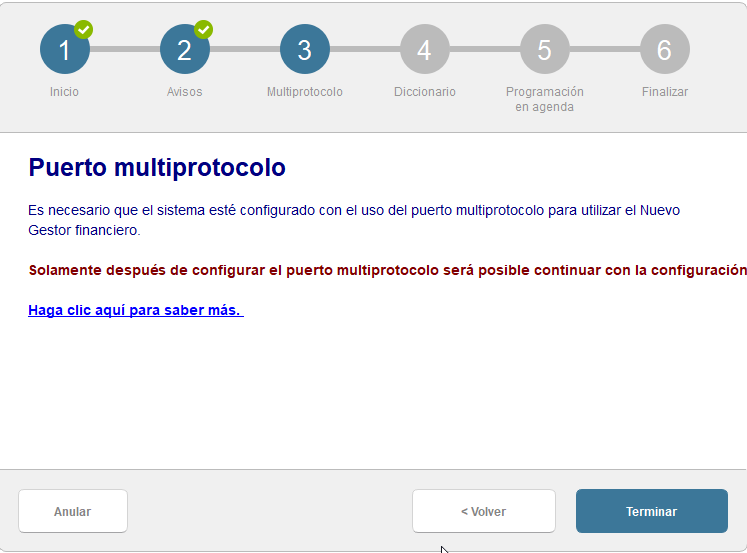Select step 3 Multiprotocolo circle

[x=305, y=49]
